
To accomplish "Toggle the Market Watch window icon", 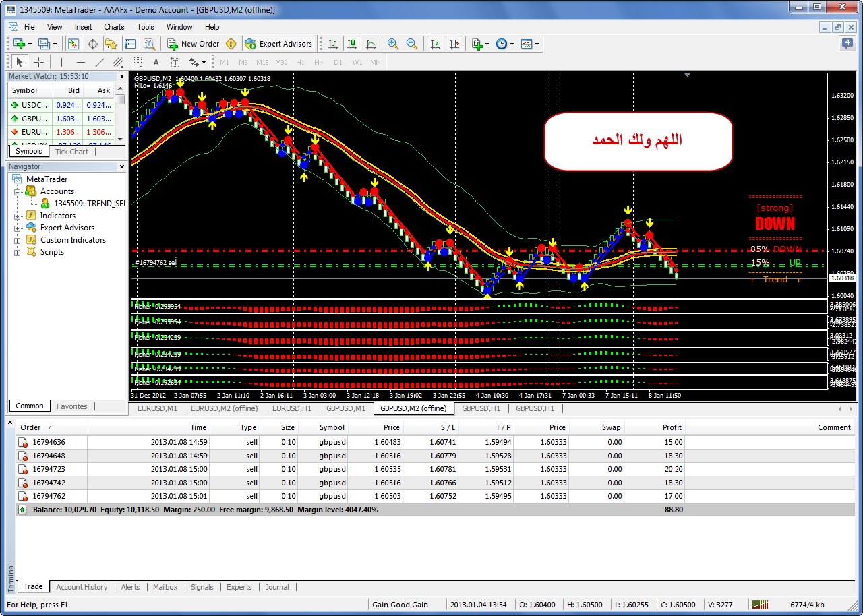I will [x=73, y=44].
